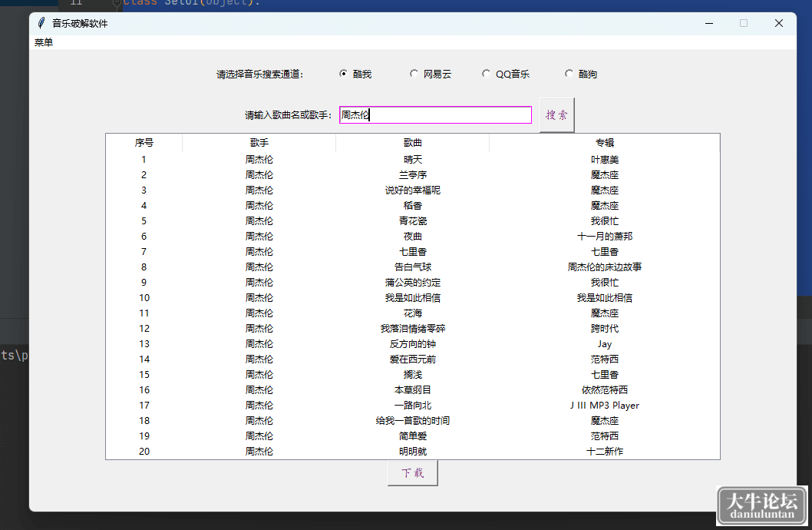This screenshot has width=812, height=530.
Task: Select the song 给我一首歌的时间
Action: coord(413,421)
